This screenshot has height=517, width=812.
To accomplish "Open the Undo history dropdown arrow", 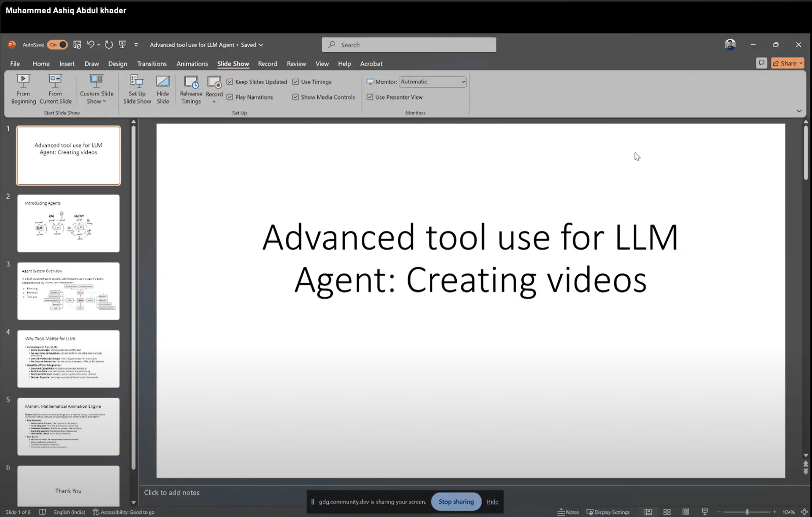I will [x=98, y=45].
